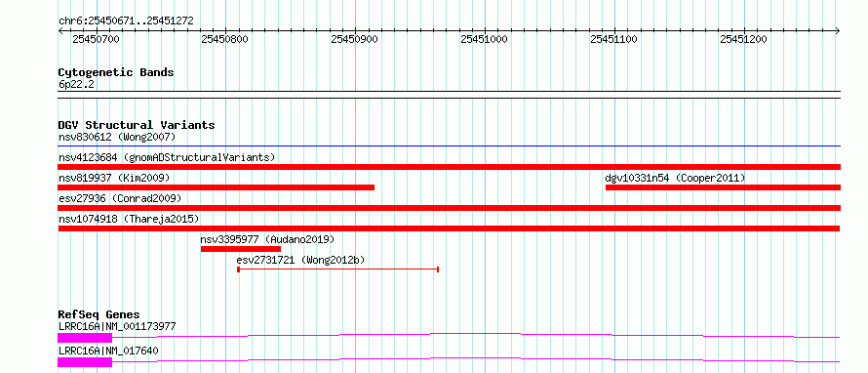
Task: Click the intron line of LRRC16A NM_017640
Action: pyautogui.click(x=476, y=359)
